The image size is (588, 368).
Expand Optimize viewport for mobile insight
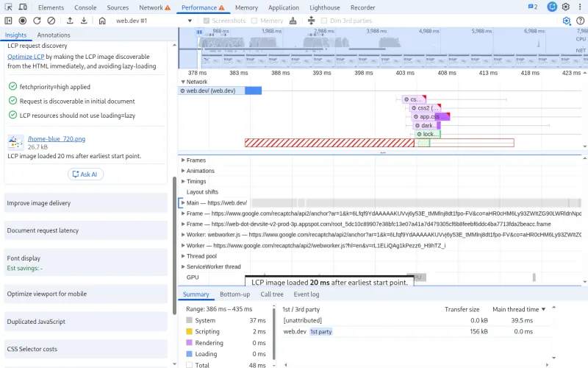85,294
